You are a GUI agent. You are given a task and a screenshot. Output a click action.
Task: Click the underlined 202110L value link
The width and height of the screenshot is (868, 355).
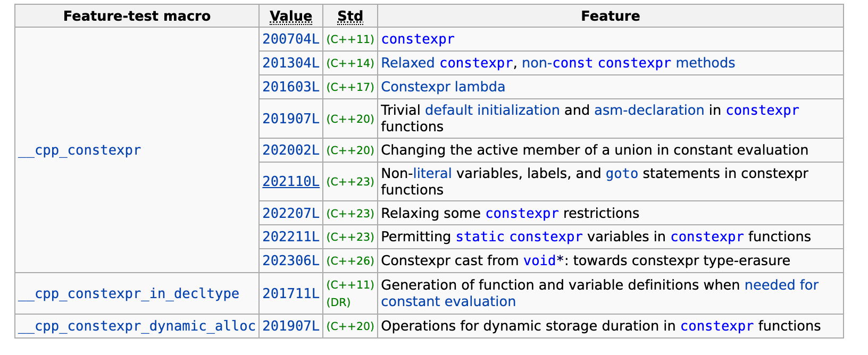click(x=291, y=181)
